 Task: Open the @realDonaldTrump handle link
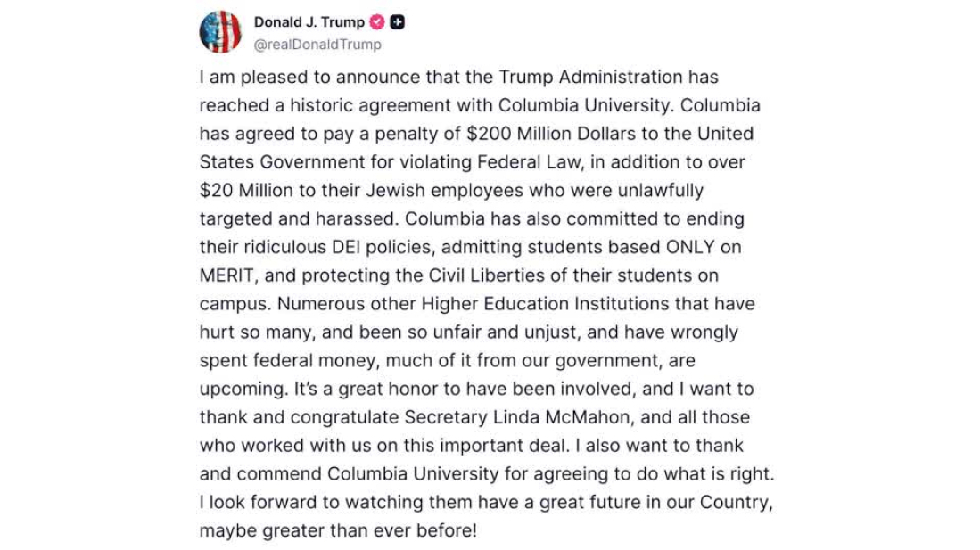point(317,45)
